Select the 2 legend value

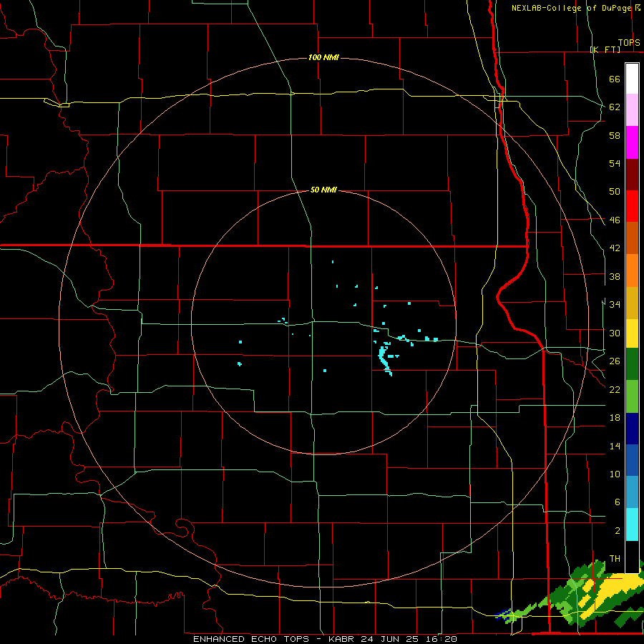617,531
